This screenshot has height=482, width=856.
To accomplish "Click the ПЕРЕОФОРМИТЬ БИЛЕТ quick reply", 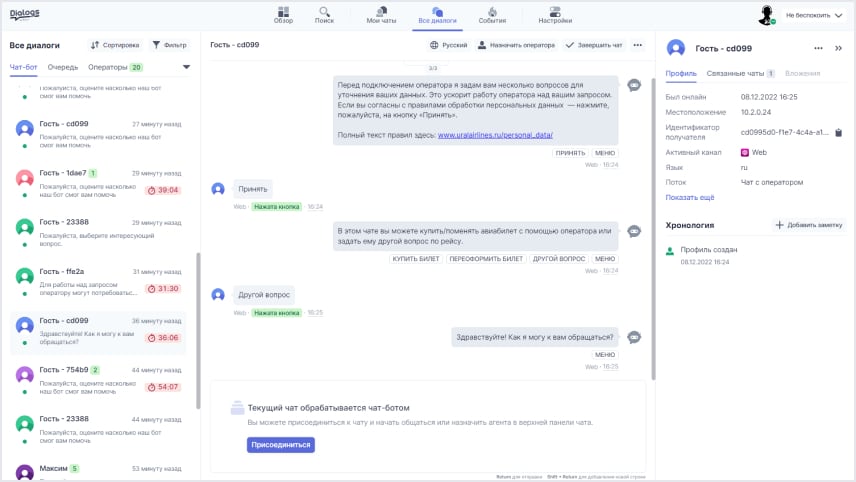I will (486, 259).
